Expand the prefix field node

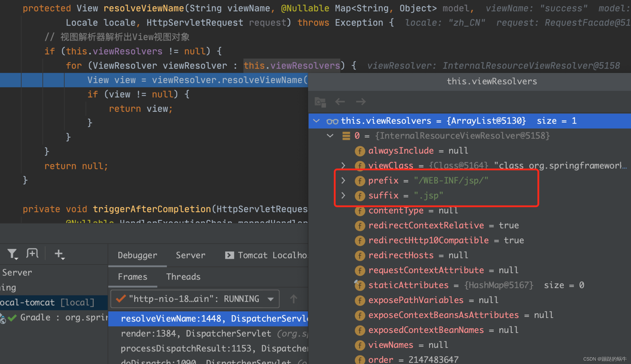(x=343, y=180)
